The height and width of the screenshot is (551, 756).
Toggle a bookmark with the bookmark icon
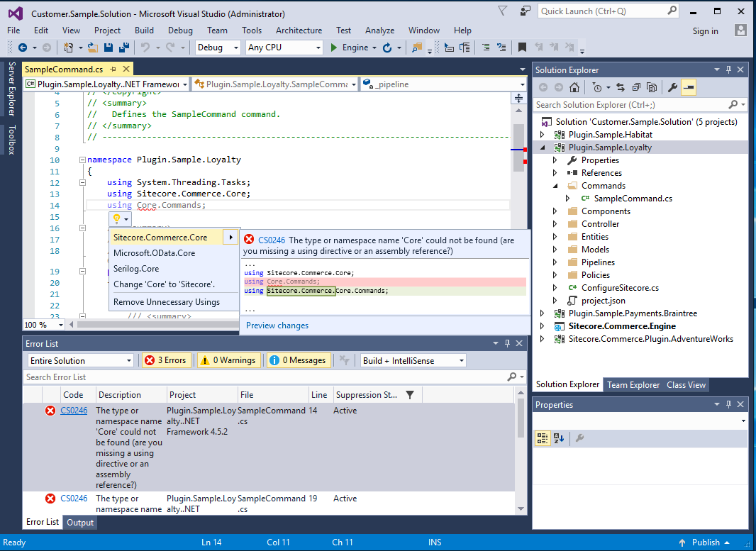coord(522,48)
